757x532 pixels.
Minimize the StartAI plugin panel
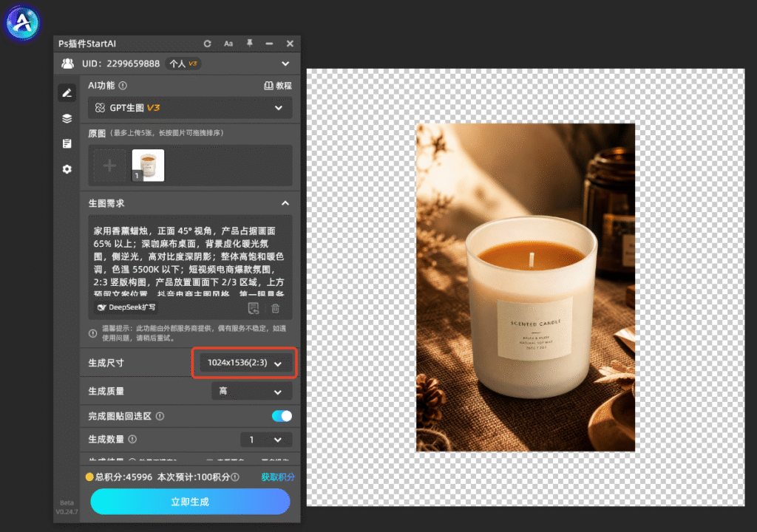(x=269, y=44)
